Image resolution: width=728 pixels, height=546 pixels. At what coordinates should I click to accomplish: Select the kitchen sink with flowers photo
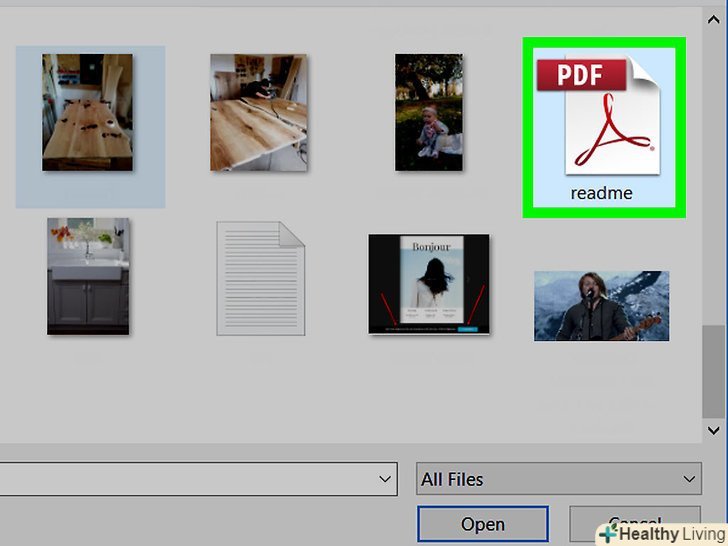(x=88, y=276)
